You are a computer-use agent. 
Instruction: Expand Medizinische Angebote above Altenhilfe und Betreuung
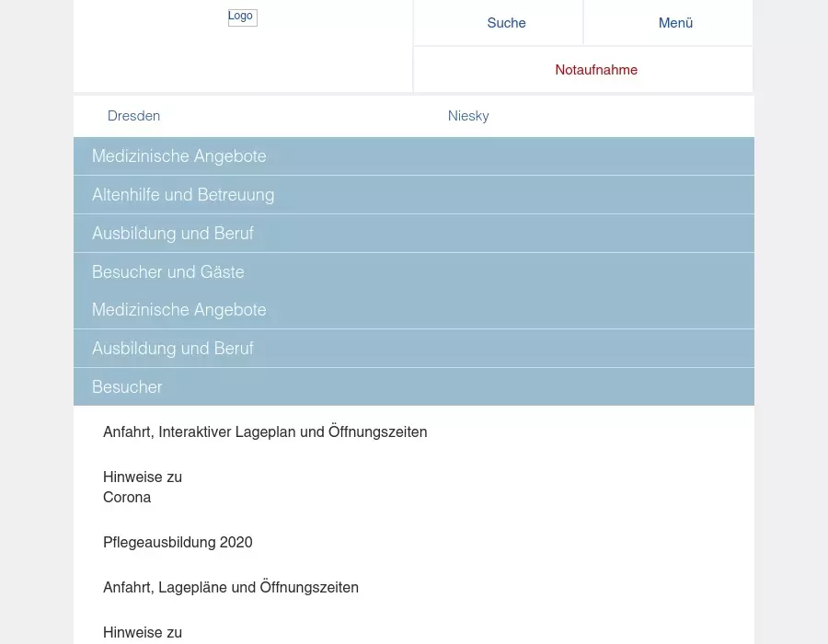pos(179,156)
